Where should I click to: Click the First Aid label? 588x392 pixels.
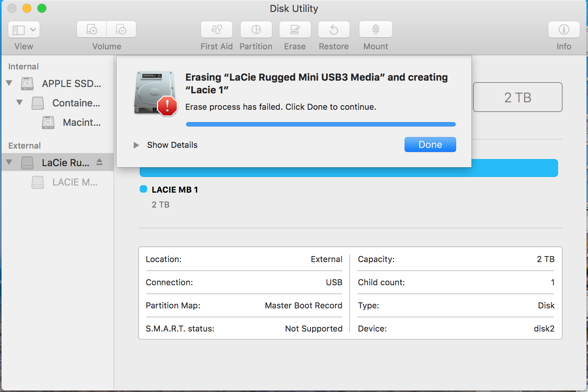217,46
